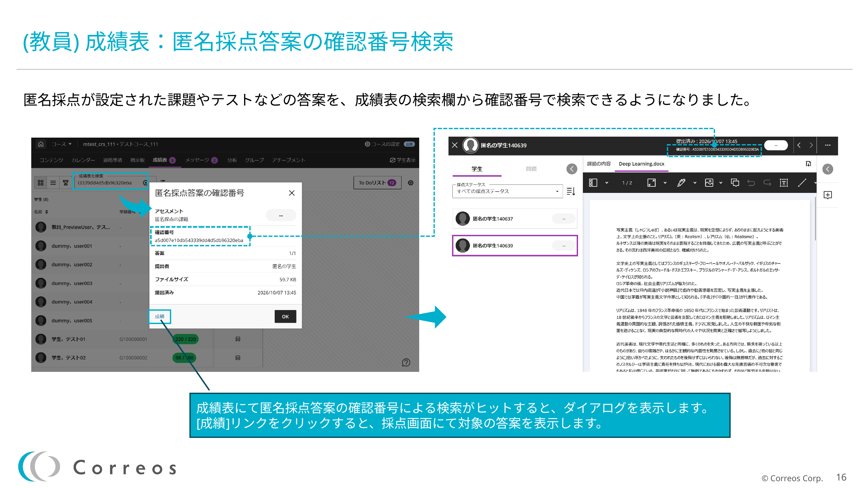
Task: Switch to grid view in the gradebook
Action: tap(41, 183)
